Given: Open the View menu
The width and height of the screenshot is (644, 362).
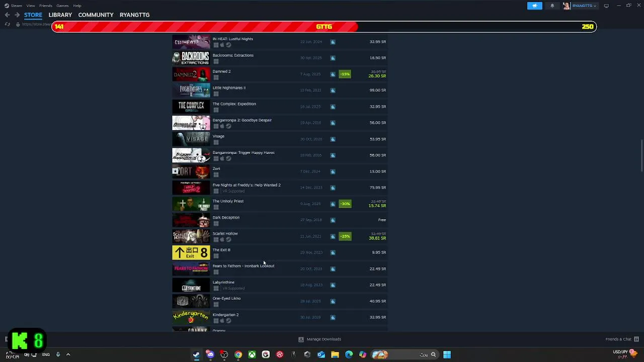Looking at the screenshot, I should point(31,6).
